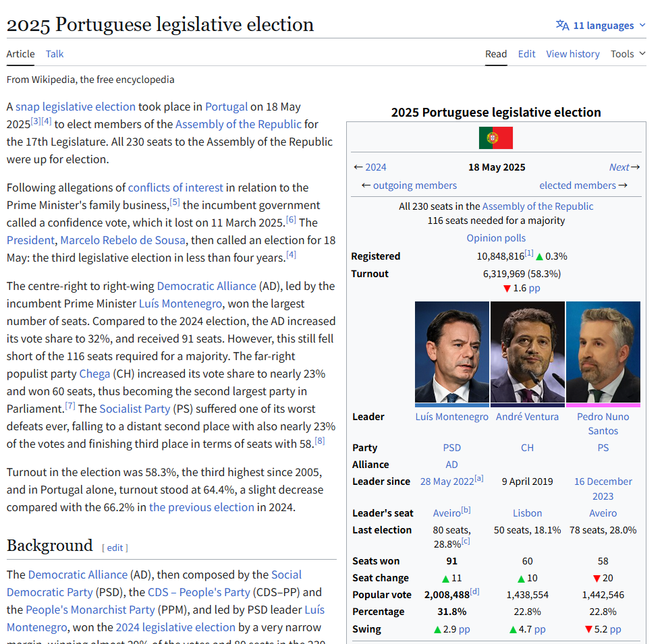Open Pedro Nuno Santos leader link

603,423
